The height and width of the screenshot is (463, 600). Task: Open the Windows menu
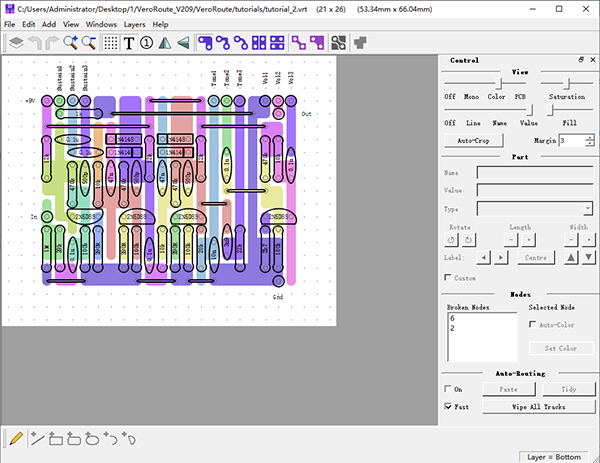[101, 23]
